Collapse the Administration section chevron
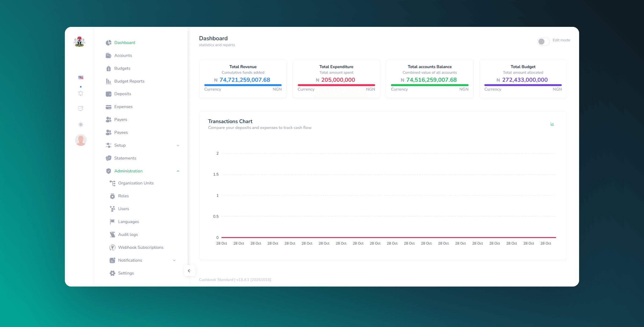 178,171
